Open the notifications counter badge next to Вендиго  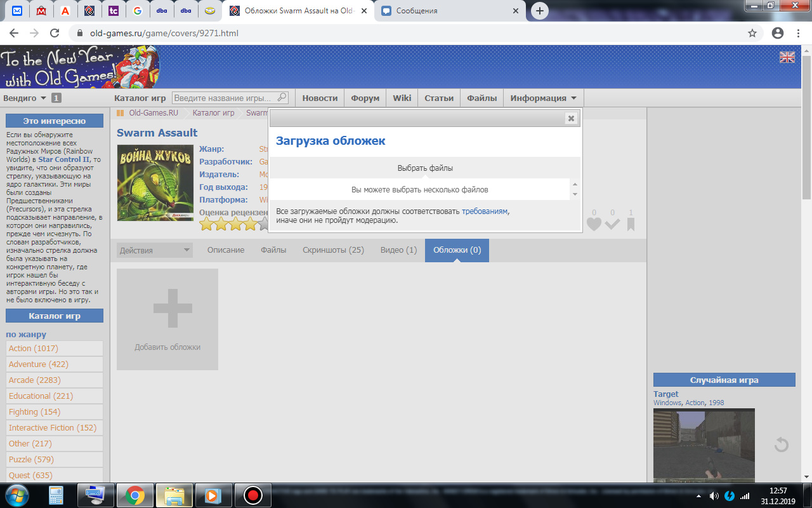click(x=56, y=98)
